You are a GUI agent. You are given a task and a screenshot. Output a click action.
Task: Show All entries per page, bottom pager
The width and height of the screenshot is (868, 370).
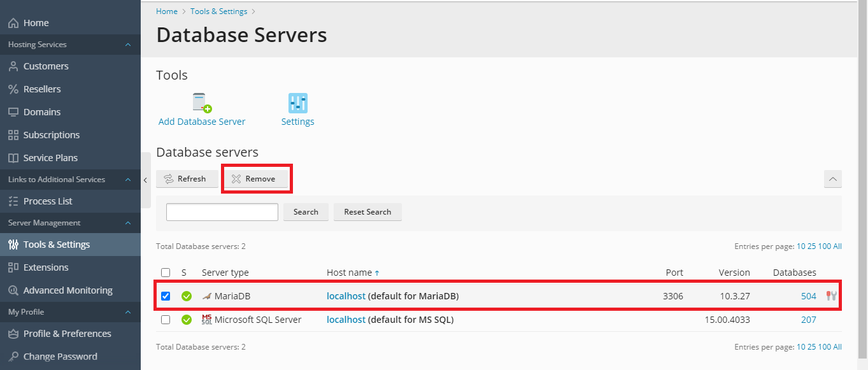click(x=837, y=347)
